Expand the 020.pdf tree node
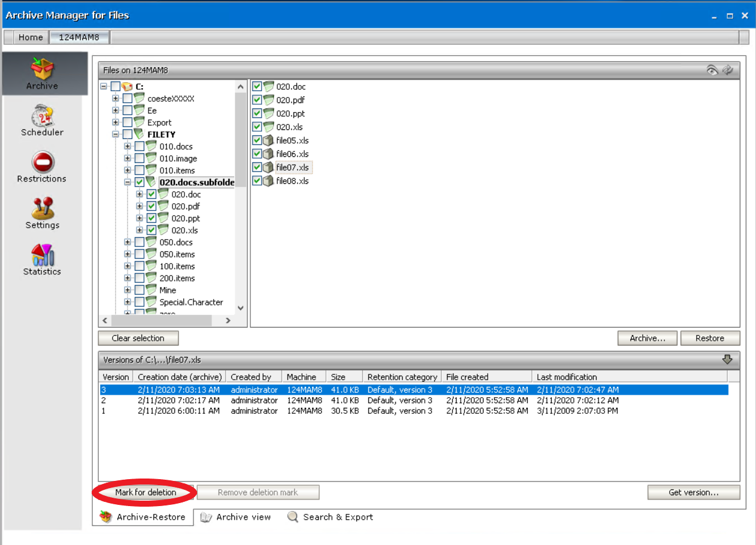756x545 pixels. [140, 206]
